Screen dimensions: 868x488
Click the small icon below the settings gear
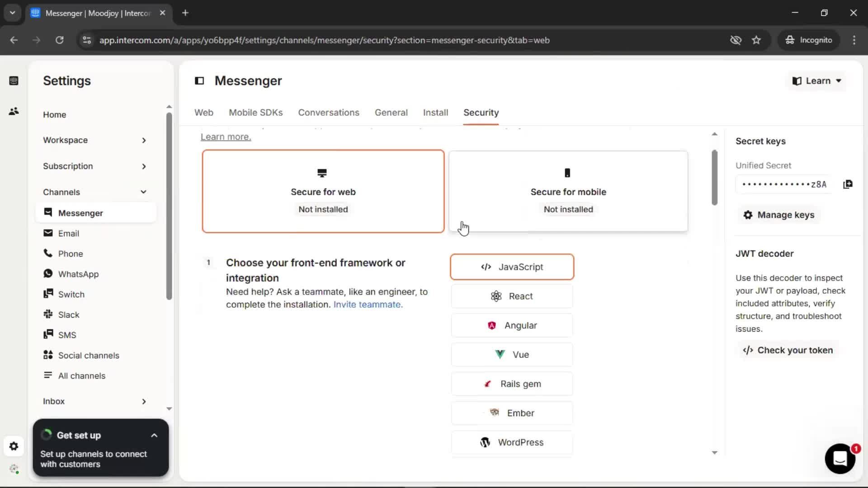point(14,469)
